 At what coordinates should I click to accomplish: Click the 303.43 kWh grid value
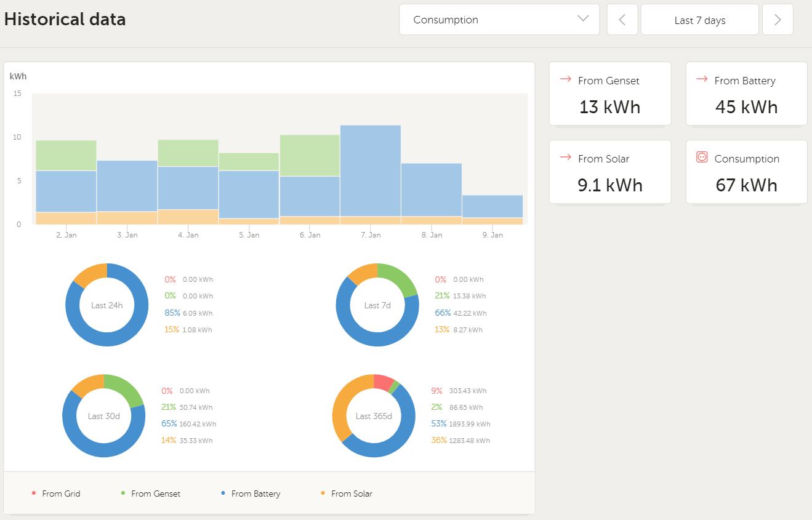coord(468,391)
